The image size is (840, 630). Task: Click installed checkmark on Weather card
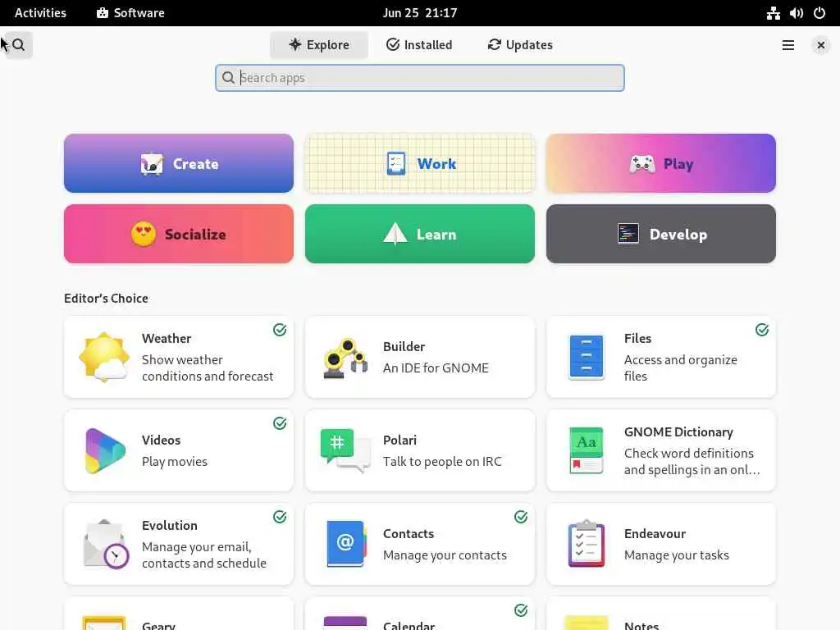point(280,330)
